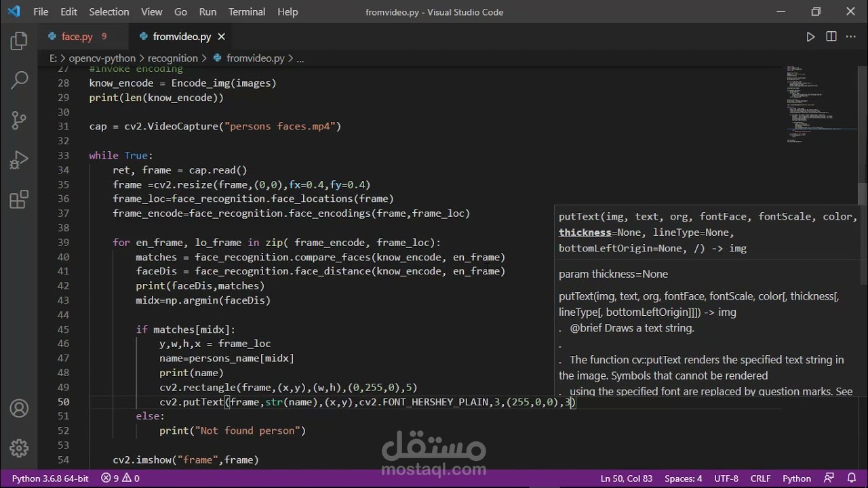Open the Run menu

coord(208,12)
